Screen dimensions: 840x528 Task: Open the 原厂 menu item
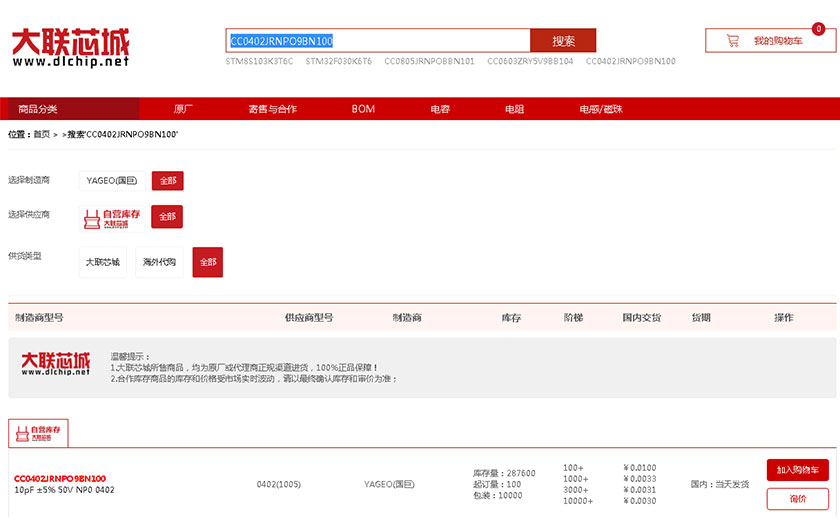pyautogui.click(x=184, y=109)
